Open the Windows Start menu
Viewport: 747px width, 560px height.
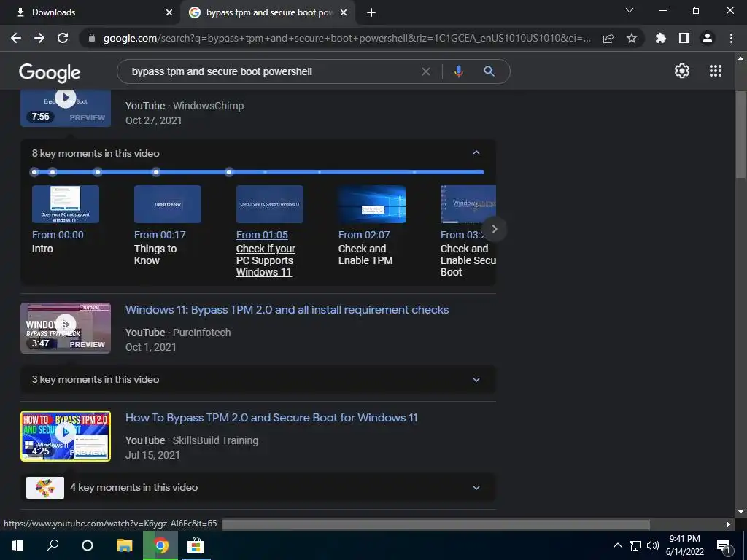click(x=18, y=545)
